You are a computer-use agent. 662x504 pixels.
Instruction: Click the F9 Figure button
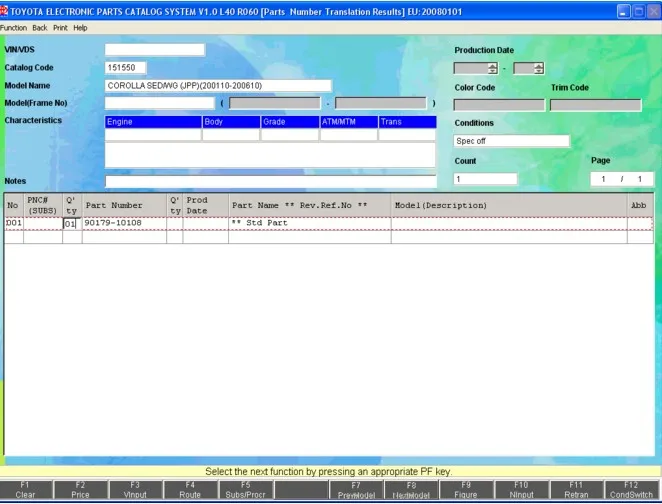[466, 490]
